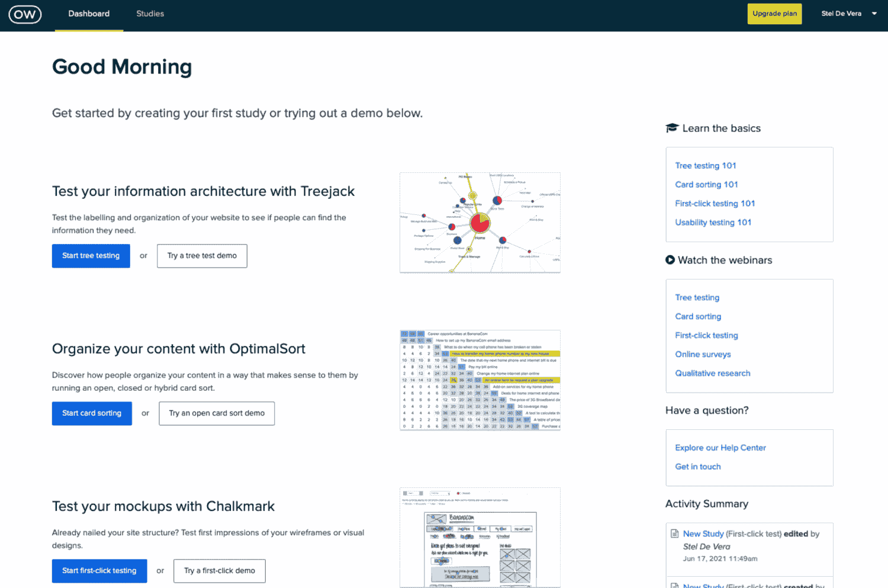Open the New Study link marked edited

[x=703, y=534]
